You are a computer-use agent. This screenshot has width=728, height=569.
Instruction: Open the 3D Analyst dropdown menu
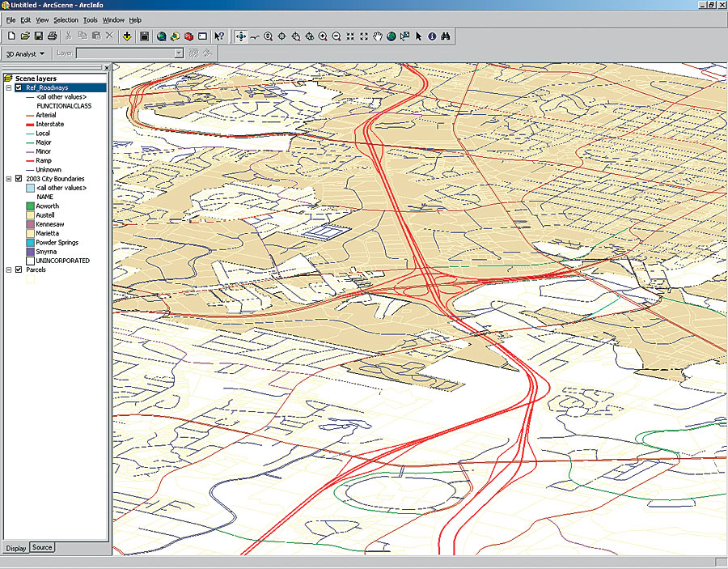click(x=24, y=53)
